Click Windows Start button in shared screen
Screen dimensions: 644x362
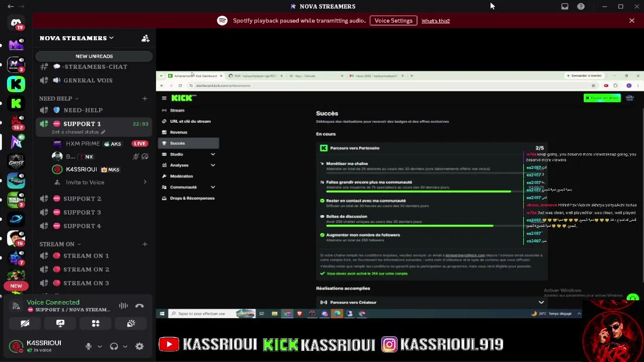(162, 314)
